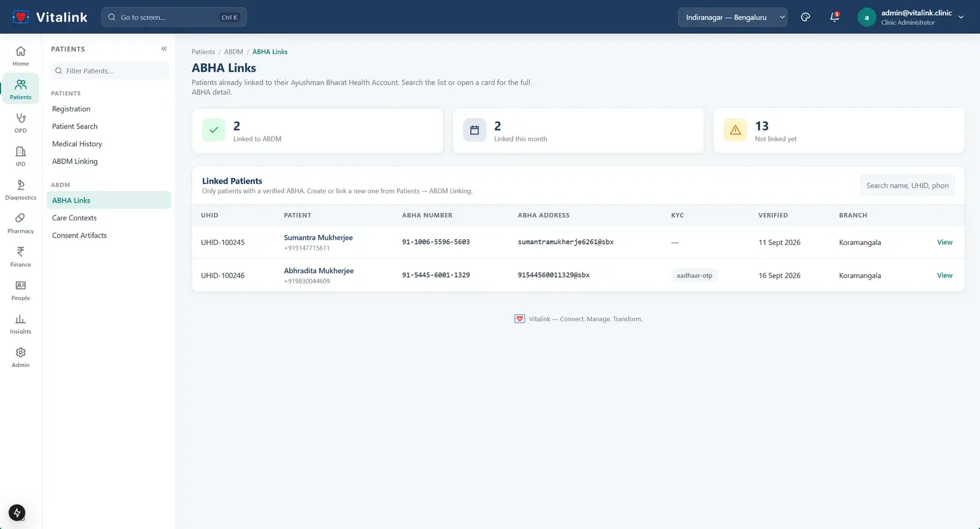Click the Vitalink heart logo
Image resolution: width=980 pixels, height=529 pixels.
[21, 17]
